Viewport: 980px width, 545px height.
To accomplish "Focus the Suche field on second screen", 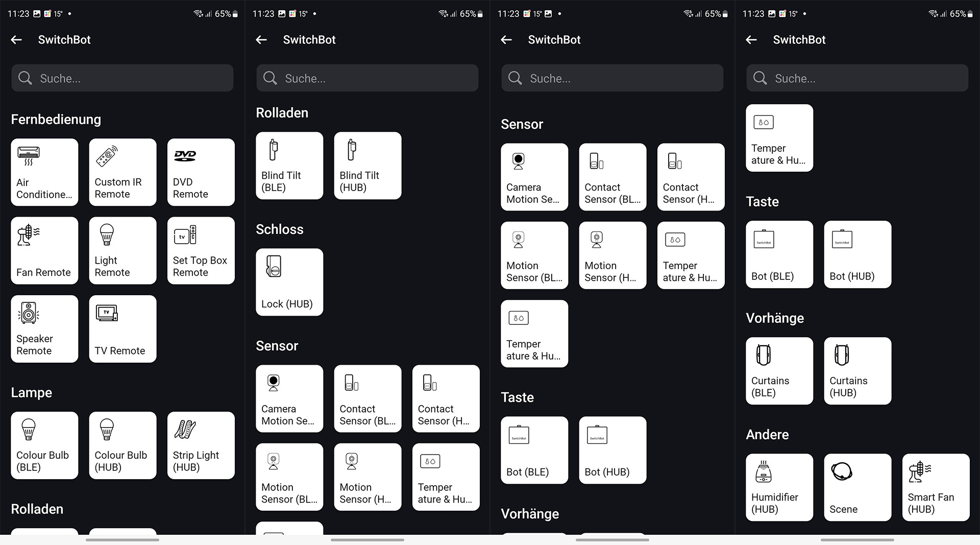I will coord(367,78).
